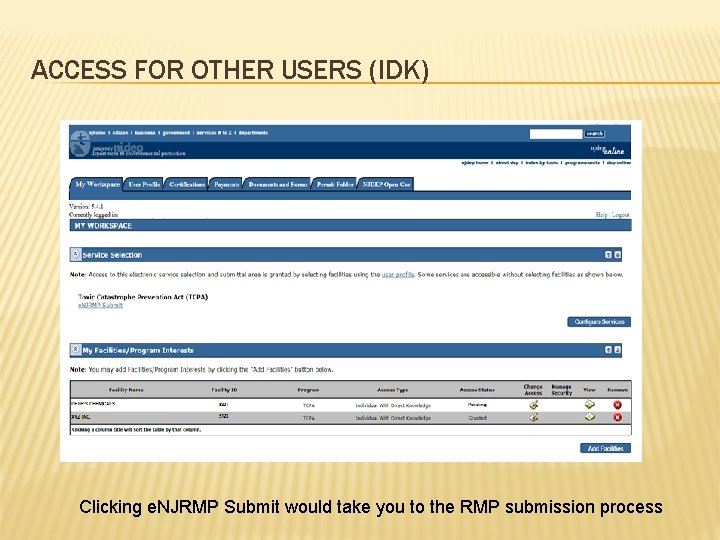Click the search button
The width and height of the screenshot is (720, 540).
[594, 134]
